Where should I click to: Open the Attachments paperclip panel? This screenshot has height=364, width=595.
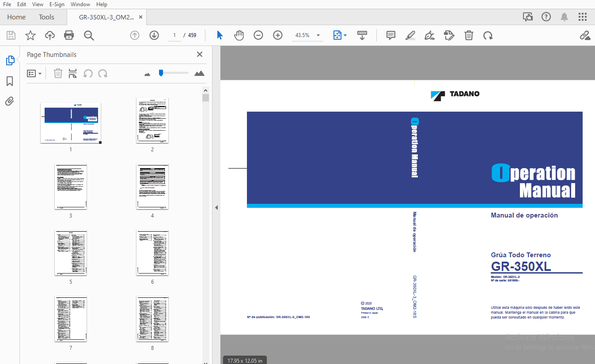click(10, 101)
